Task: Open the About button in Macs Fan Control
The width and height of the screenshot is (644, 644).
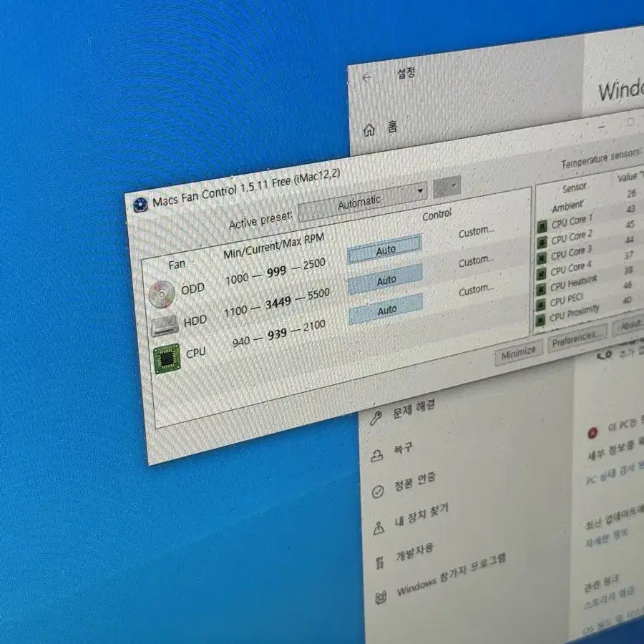Action: point(628,326)
